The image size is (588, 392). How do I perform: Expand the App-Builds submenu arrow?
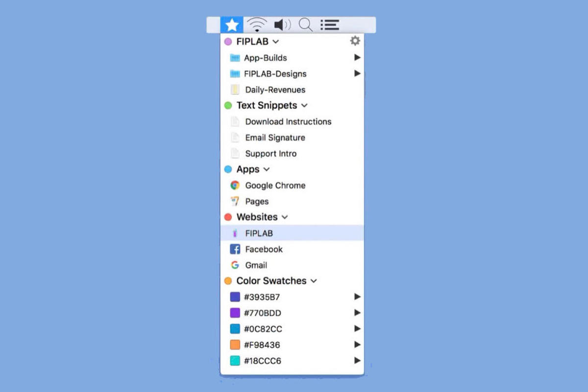pyautogui.click(x=357, y=58)
